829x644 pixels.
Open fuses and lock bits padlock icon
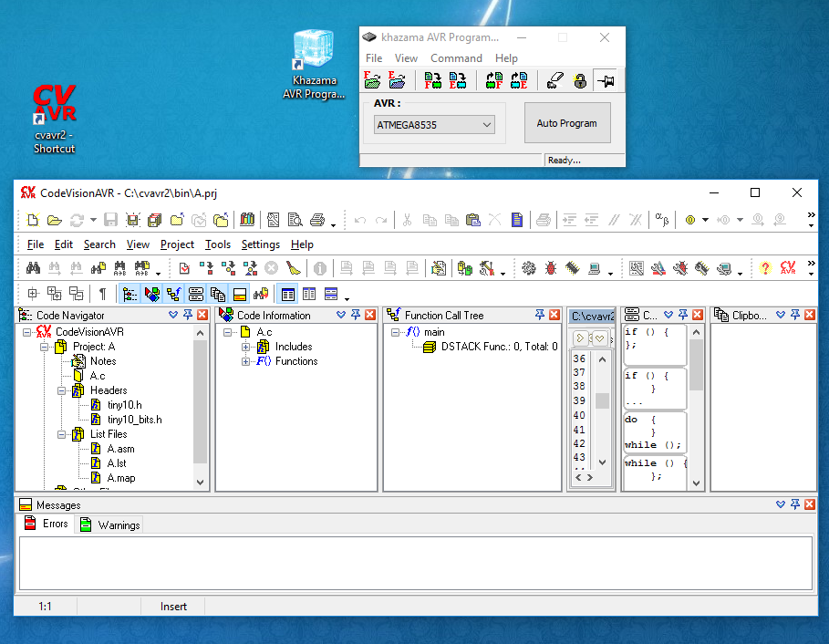[580, 80]
